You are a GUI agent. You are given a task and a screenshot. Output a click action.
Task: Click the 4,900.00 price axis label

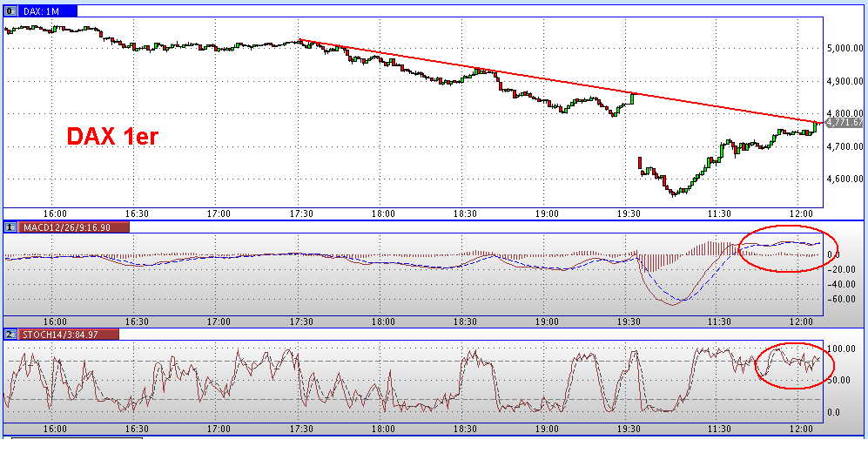pyautogui.click(x=844, y=81)
